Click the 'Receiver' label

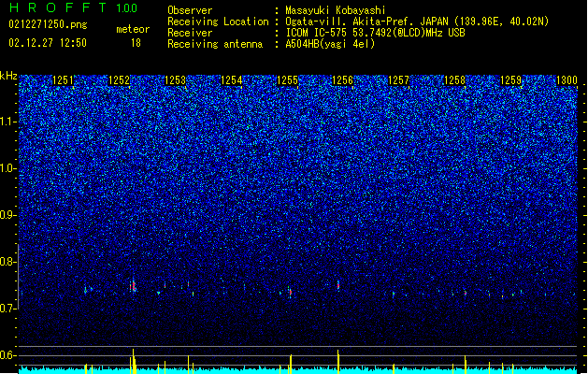point(190,33)
